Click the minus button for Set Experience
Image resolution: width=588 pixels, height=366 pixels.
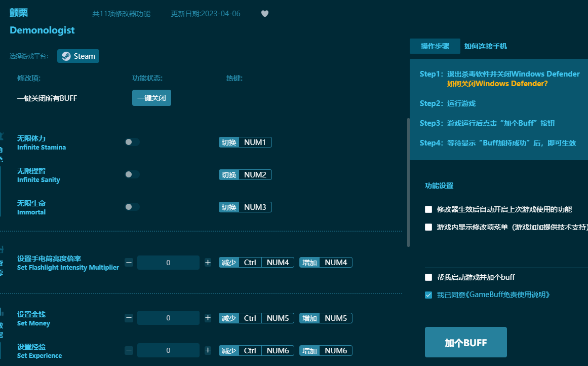pyautogui.click(x=129, y=350)
